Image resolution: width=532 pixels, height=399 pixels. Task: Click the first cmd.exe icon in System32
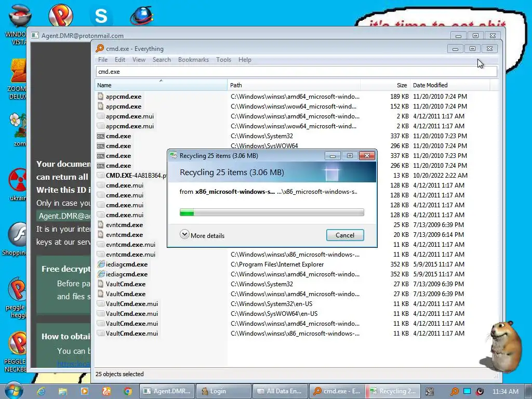pos(100,136)
